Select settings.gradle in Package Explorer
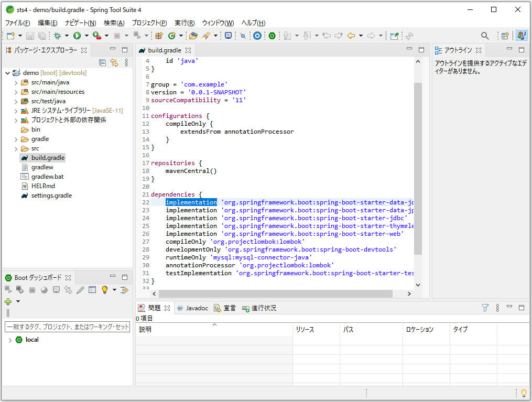The height and width of the screenshot is (402, 532). tap(51, 195)
